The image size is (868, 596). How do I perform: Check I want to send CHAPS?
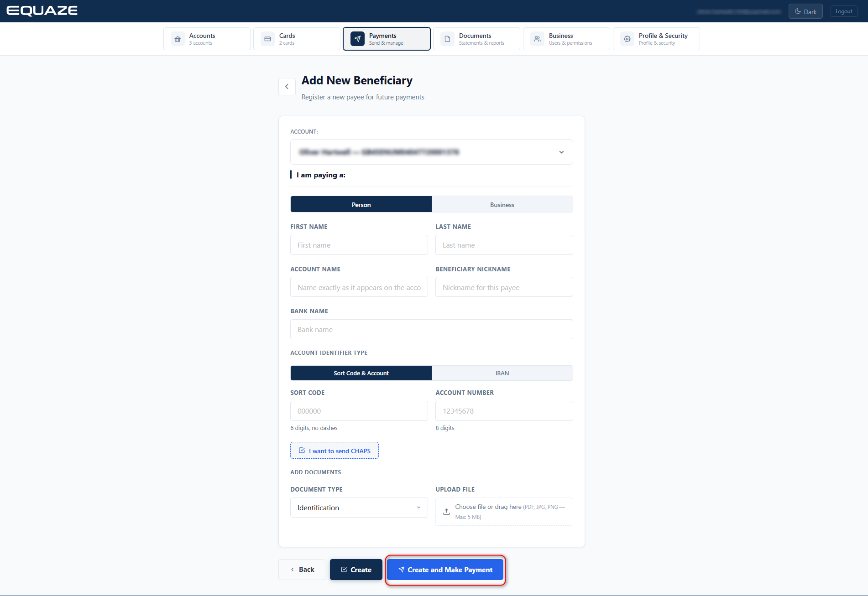tap(335, 451)
